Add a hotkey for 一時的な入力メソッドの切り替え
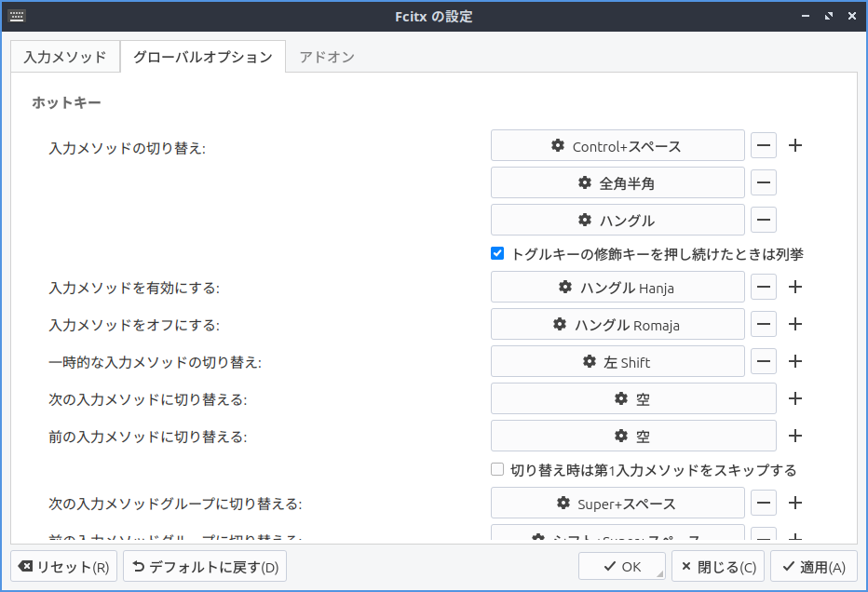The width and height of the screenshot is (868, 592). (x=795, y=361)
